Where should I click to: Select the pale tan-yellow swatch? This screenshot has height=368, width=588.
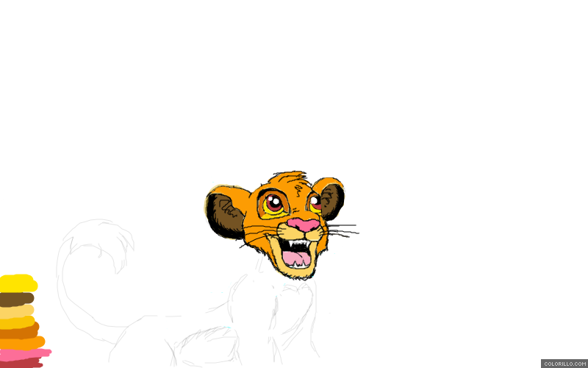16,311
